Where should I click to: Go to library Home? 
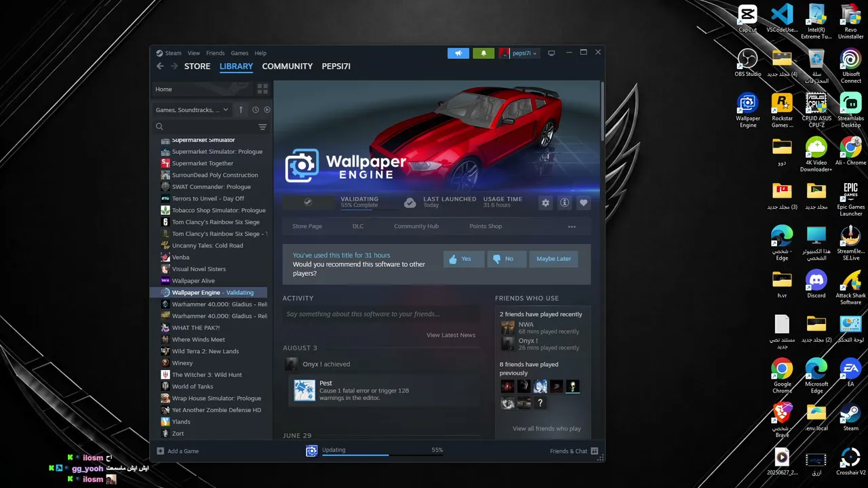coord(201,89)
